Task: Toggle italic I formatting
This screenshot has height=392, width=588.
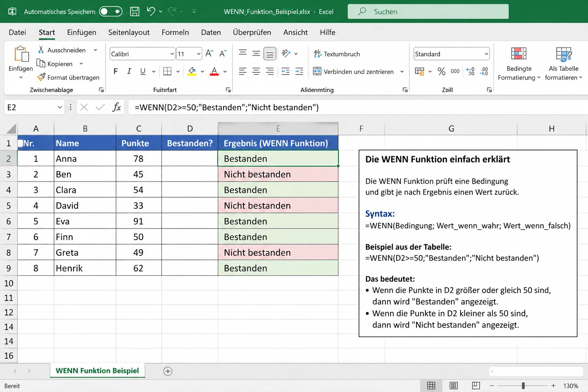Action: coord(129,71)
